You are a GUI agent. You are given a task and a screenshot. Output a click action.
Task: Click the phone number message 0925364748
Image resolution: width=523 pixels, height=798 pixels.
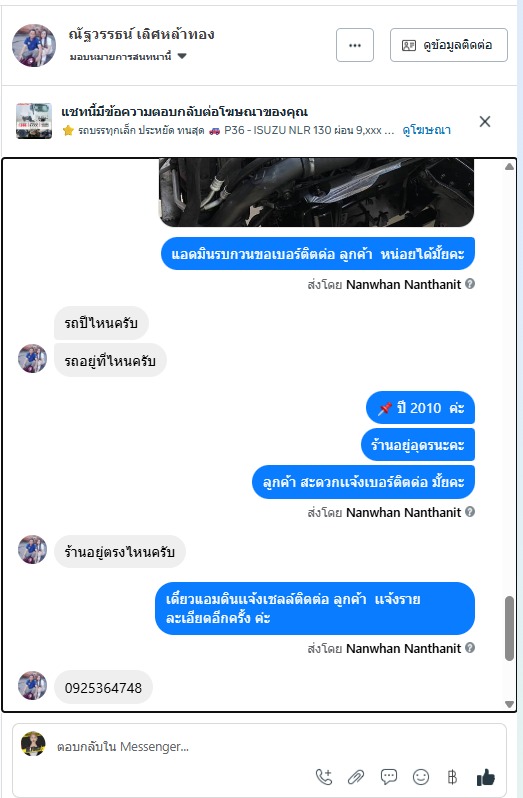tap(103, 688)
